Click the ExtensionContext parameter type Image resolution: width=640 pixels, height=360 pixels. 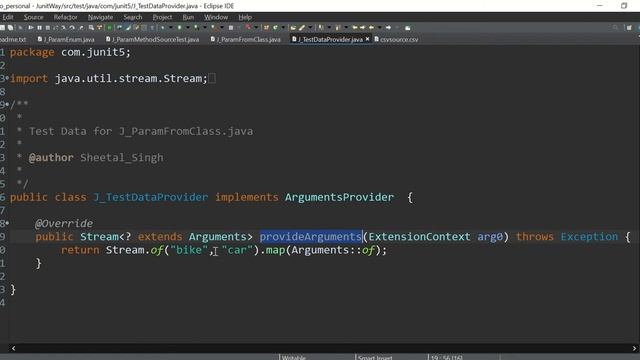419,237
